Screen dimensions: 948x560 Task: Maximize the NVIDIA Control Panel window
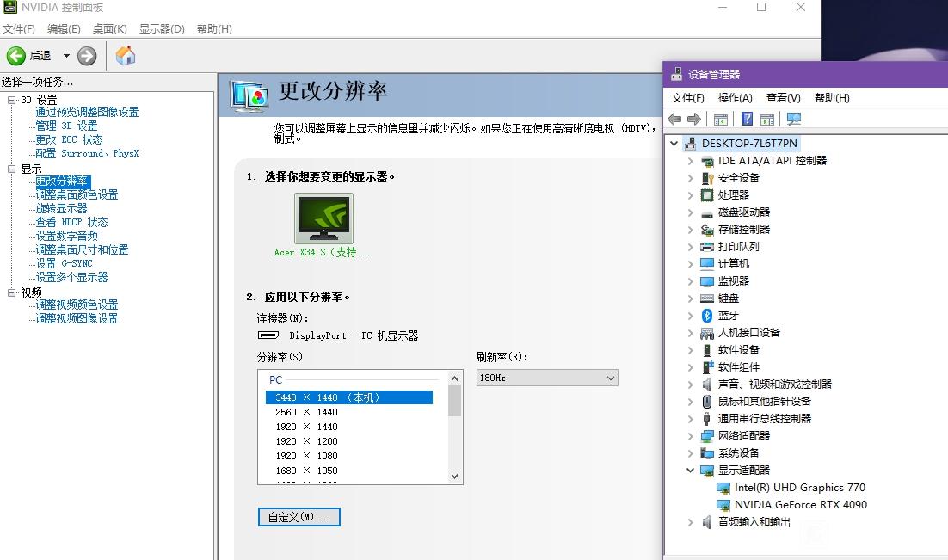click(x=761, y=7)
